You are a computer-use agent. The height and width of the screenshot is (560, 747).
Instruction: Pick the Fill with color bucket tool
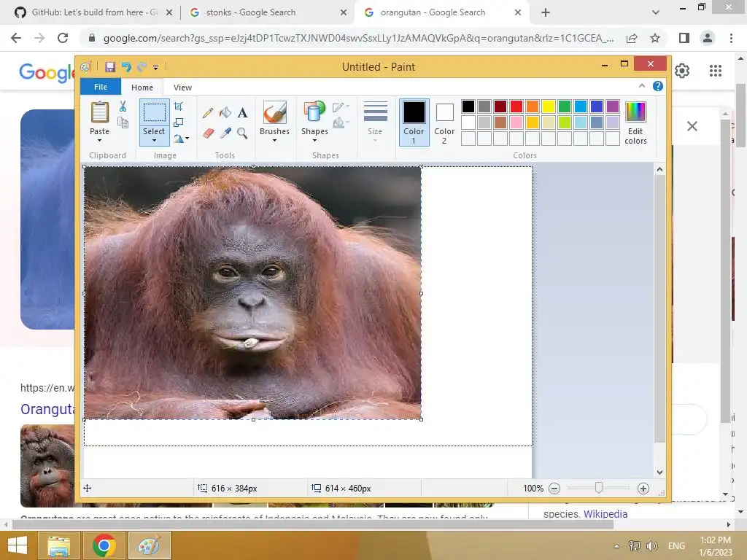[225, 112]
